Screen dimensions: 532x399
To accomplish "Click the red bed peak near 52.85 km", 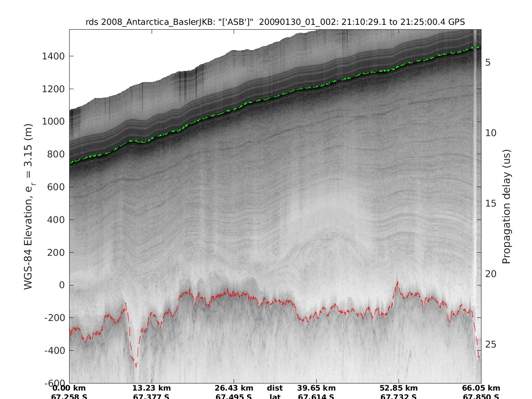I will [x=397, y=282].
